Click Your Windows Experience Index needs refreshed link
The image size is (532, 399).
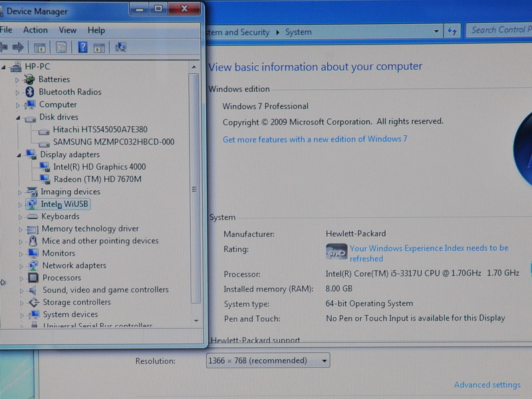click(429, 253)
